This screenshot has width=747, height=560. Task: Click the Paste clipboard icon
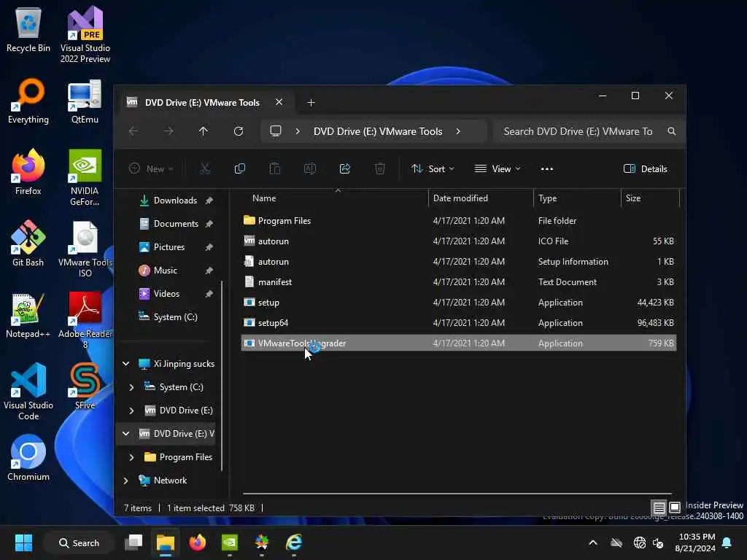(x=275, y=168)
